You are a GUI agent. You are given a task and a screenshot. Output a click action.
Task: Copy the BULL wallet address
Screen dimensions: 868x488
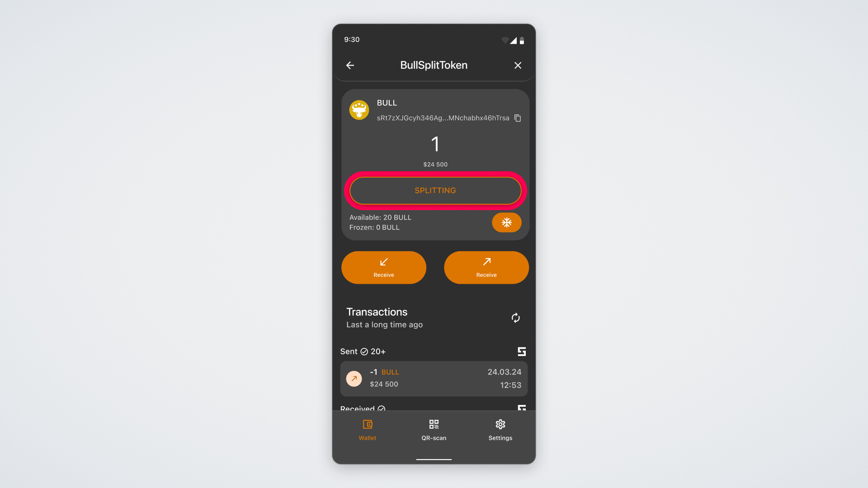click(518, 118)
